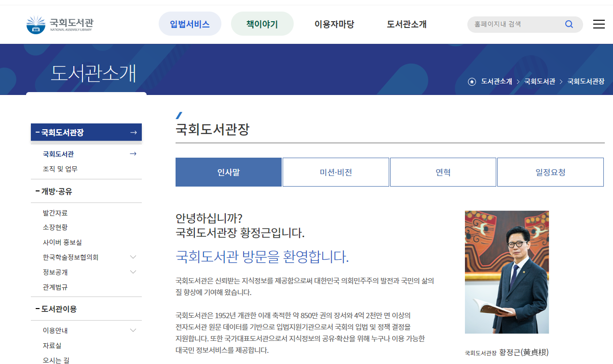Open the 정보공개 sidebar label

click(x=55, y=272)
